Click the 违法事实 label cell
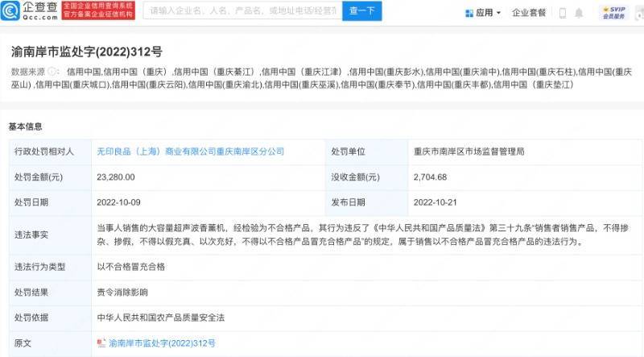Viewport: 644px width, 357px height. 50,235
